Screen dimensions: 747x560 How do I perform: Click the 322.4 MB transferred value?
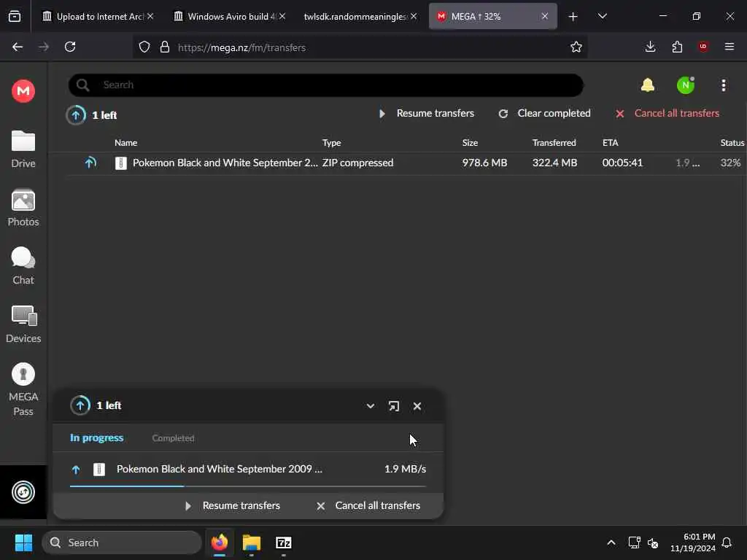click(554, 163)
